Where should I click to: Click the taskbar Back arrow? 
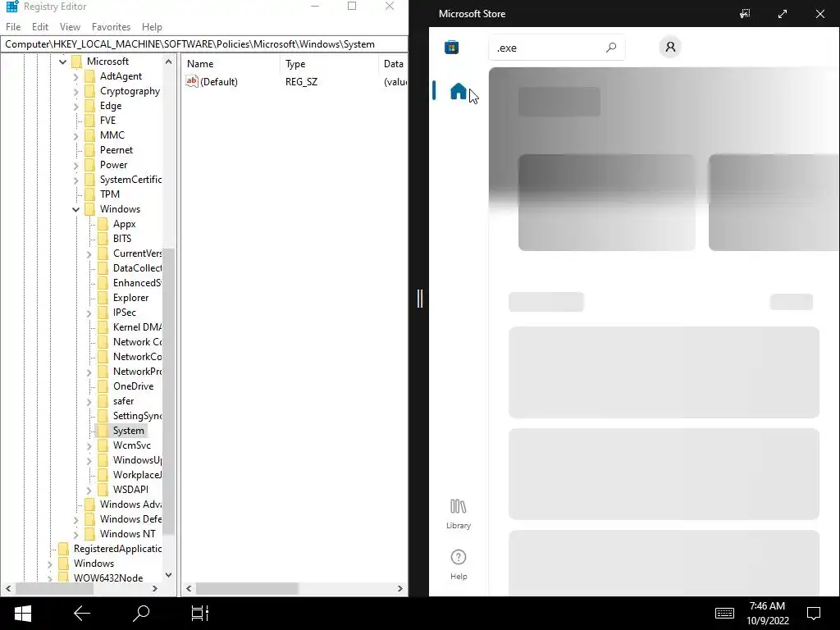pos(82,614)
